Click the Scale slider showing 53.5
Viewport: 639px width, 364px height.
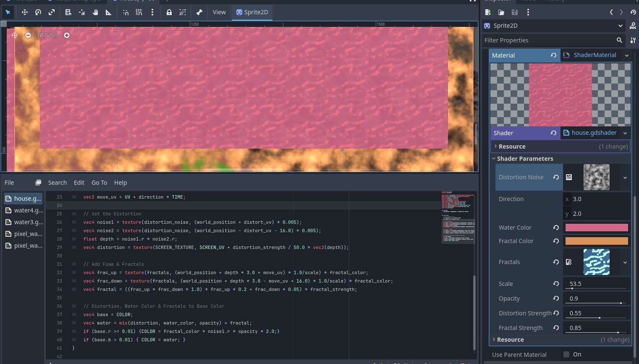(x=596, y=284)
